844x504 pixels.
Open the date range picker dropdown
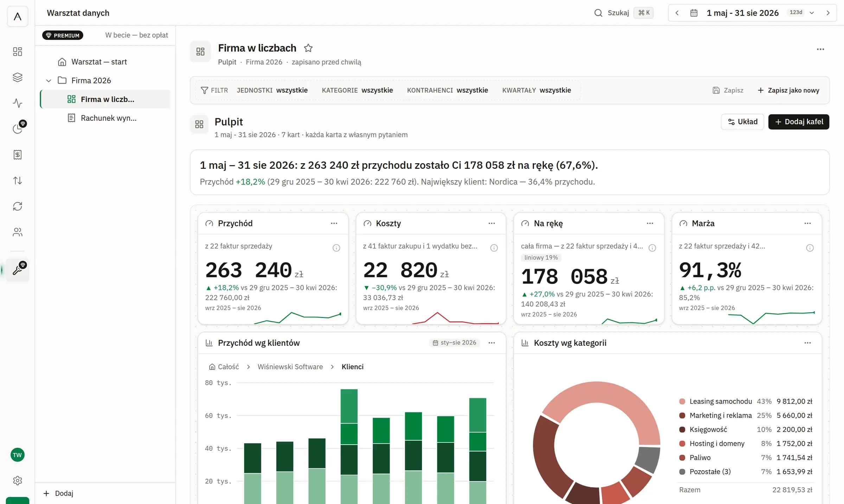point(753,13)
